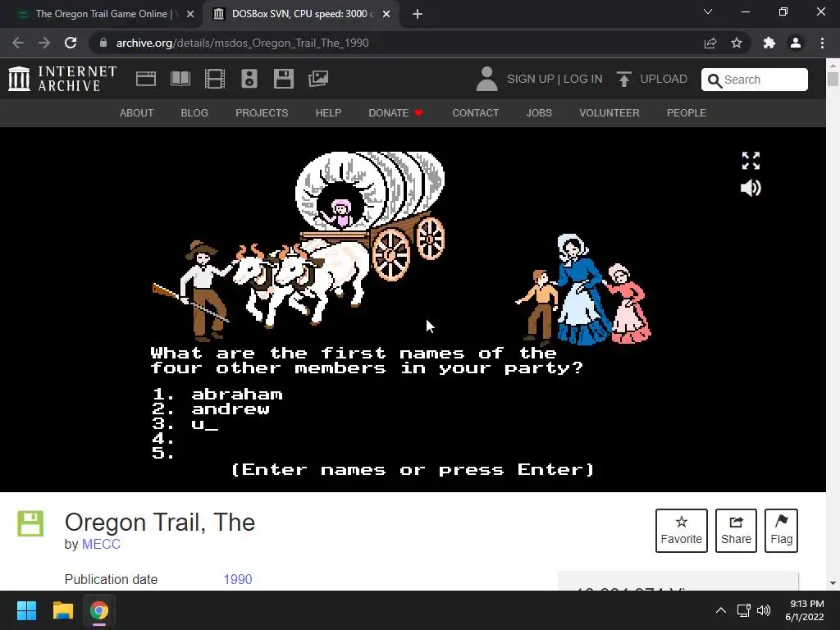
Task: Click SIGN UP link
Action: point(531,79)
